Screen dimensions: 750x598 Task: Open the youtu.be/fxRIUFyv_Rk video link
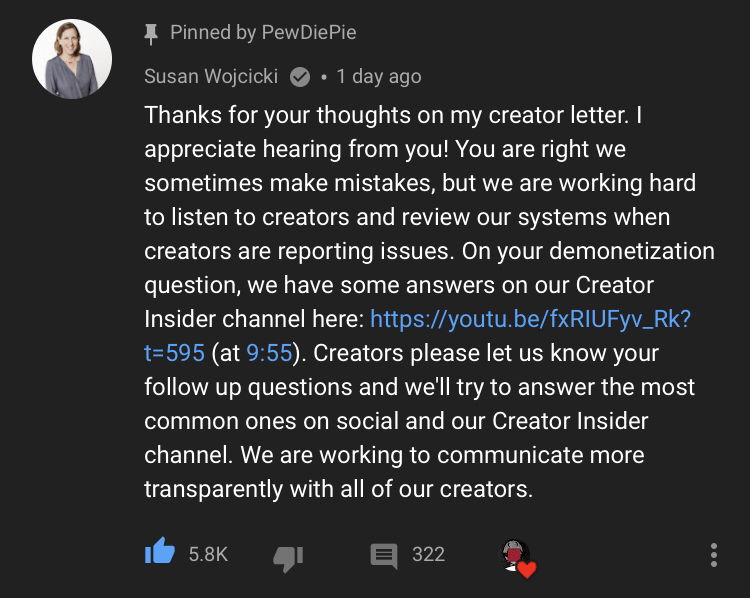530,319
